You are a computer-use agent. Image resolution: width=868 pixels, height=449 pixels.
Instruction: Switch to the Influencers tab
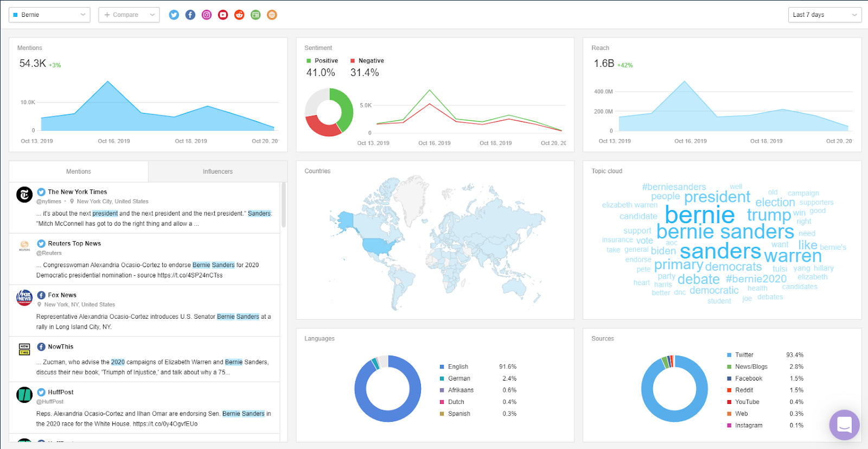click(218, 172)
